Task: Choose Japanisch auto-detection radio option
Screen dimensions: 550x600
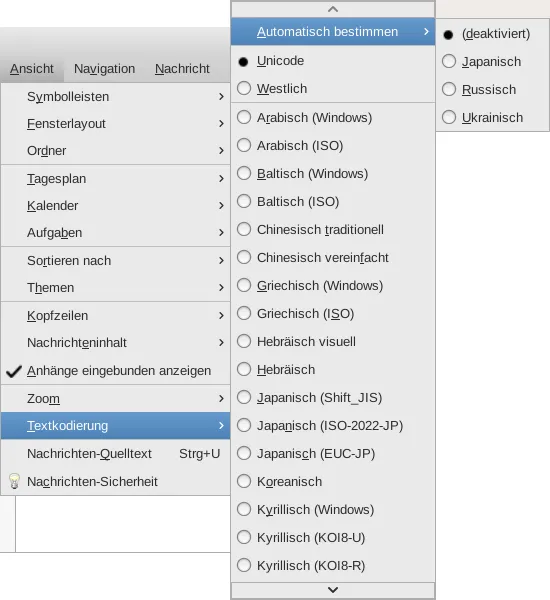Action: 449,62
